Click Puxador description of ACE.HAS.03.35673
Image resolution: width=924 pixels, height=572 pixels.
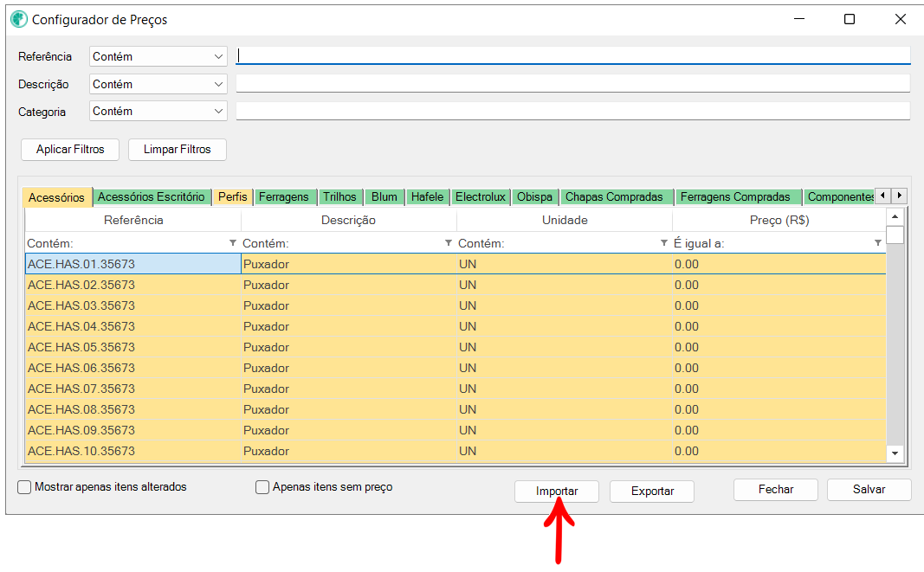tap(349, 305)
